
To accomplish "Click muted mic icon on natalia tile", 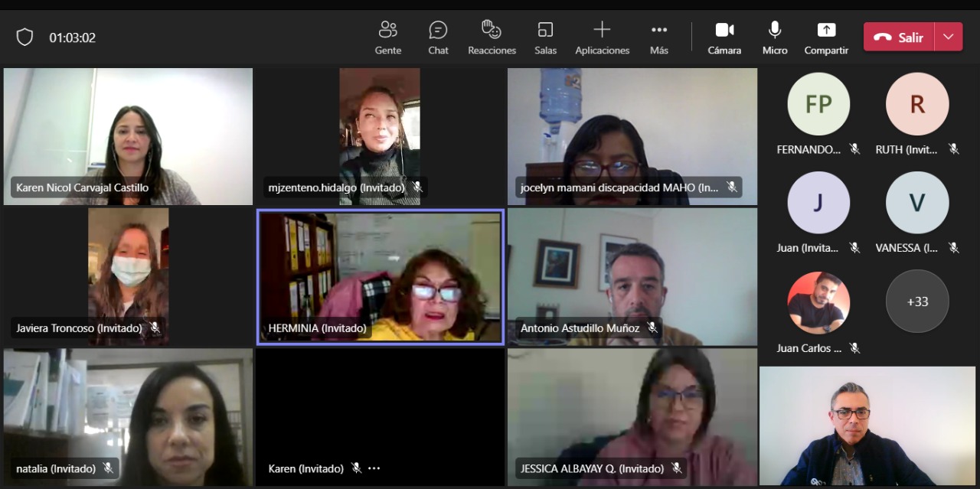I will coord(108,468).
